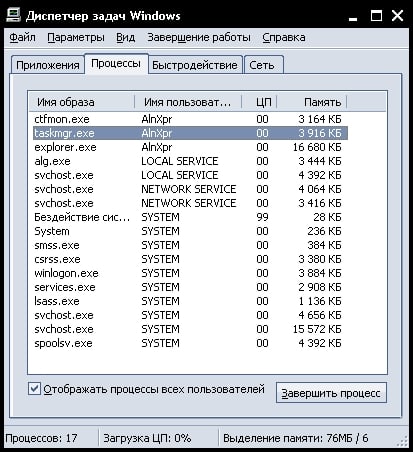Click the Task Manager title bar icon

click(13, 16)
